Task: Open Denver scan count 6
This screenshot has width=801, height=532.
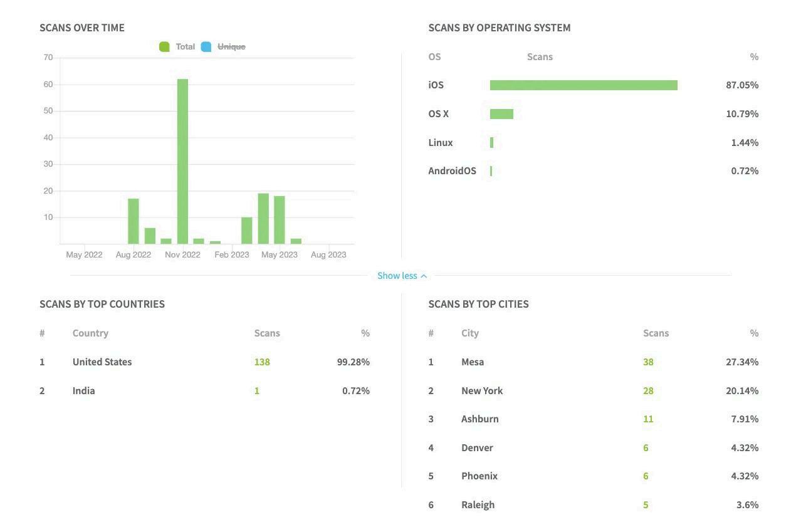Action: [646, 448]
